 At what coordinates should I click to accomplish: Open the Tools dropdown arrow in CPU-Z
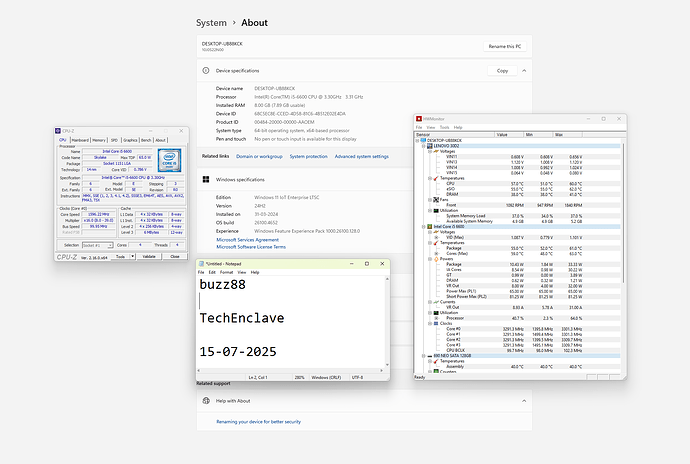pyautogui.click(x=132, y=256)
